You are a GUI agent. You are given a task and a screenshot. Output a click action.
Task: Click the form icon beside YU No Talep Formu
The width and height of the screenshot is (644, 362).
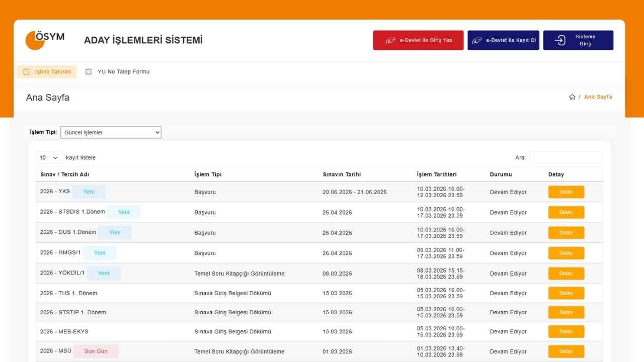pos(89,72)
